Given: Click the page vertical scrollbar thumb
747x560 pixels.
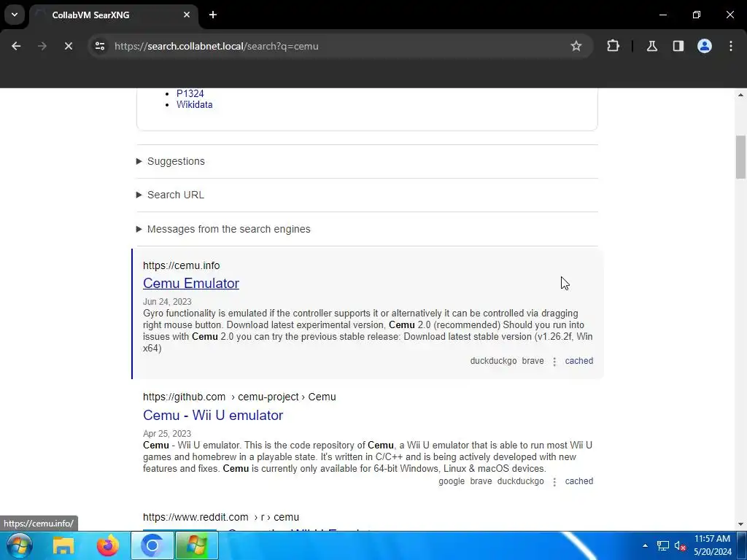Looking at the screenshot, I should pos(741,157).
